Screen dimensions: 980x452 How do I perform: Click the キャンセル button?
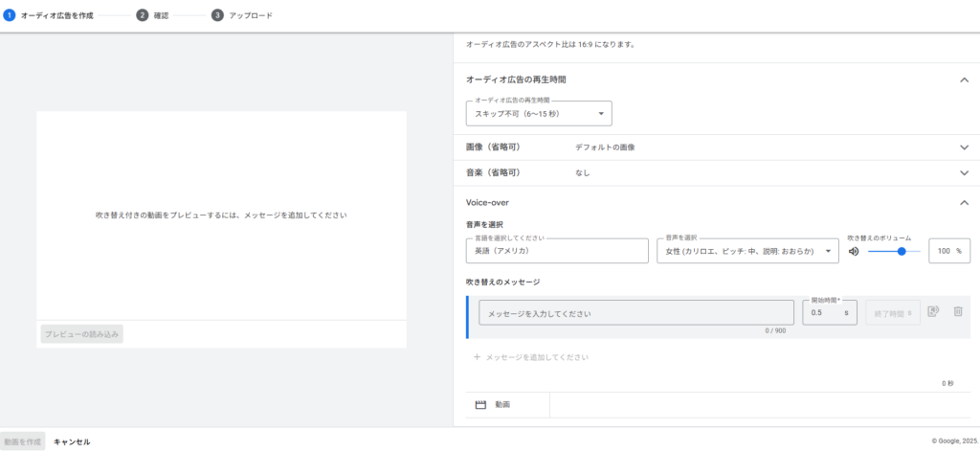[x=72, y=441]
